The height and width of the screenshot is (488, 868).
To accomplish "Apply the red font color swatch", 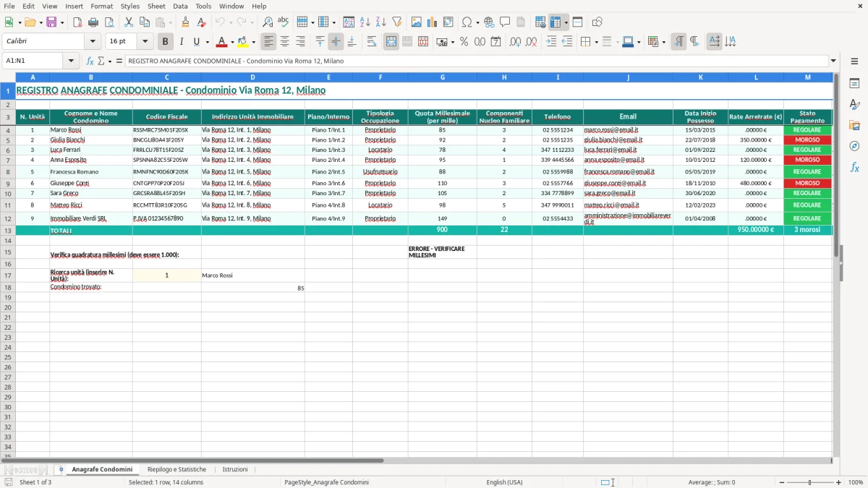I will click(222, 42).
